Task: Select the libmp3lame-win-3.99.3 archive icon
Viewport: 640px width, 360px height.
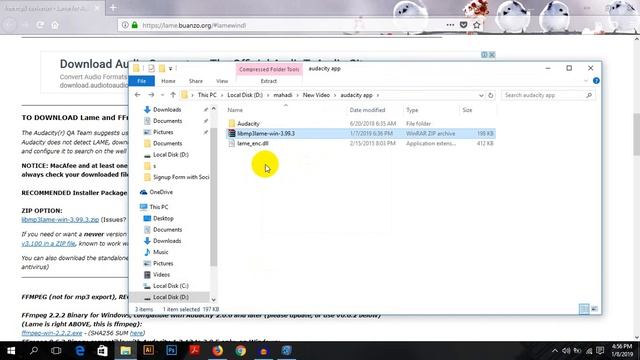Action: tap(232, 133)
